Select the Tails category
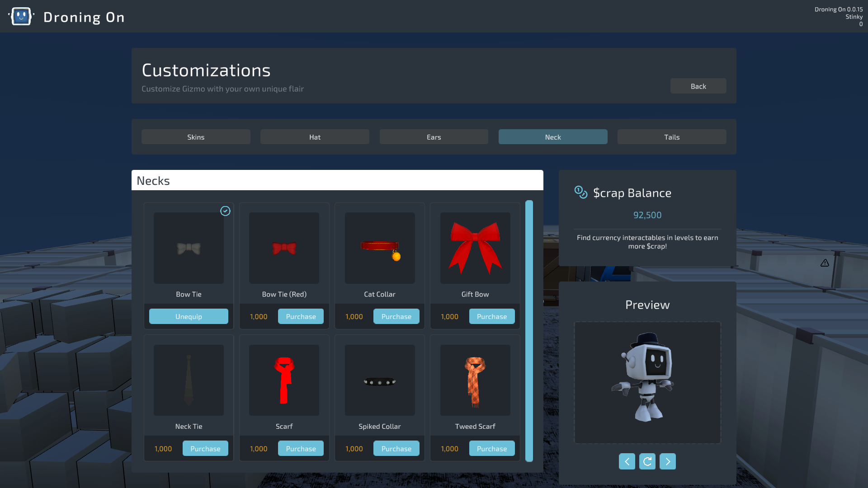 pos(671,136)
